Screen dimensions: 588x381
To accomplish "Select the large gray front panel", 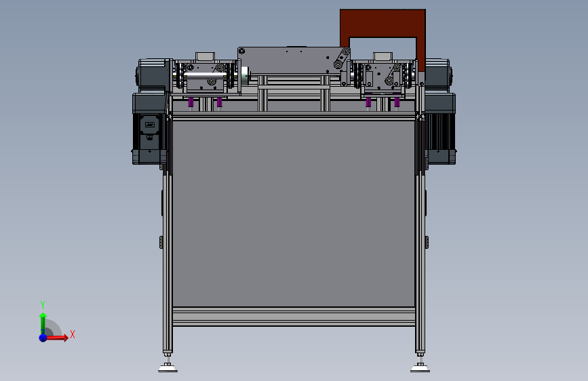I will tap(294, 214).
